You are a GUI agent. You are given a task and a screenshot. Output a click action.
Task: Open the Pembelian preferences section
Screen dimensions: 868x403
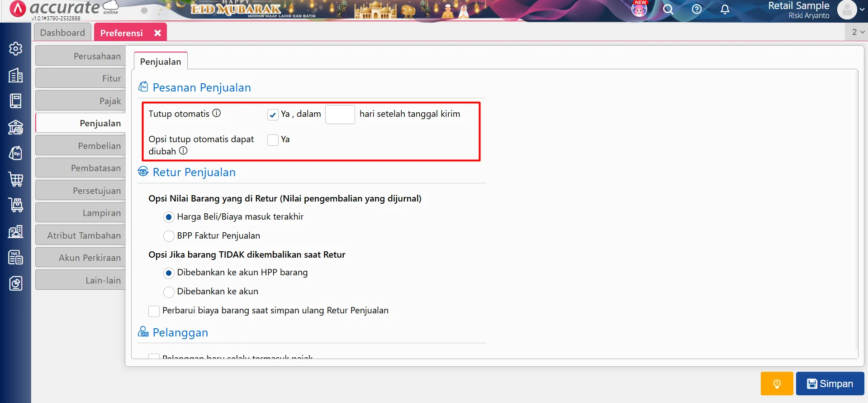click(81, 146)
